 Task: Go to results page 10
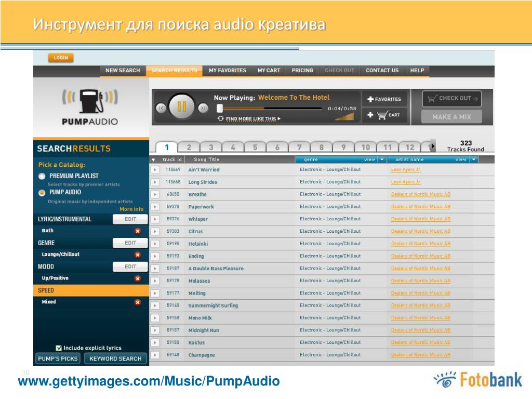click(366, 147)
